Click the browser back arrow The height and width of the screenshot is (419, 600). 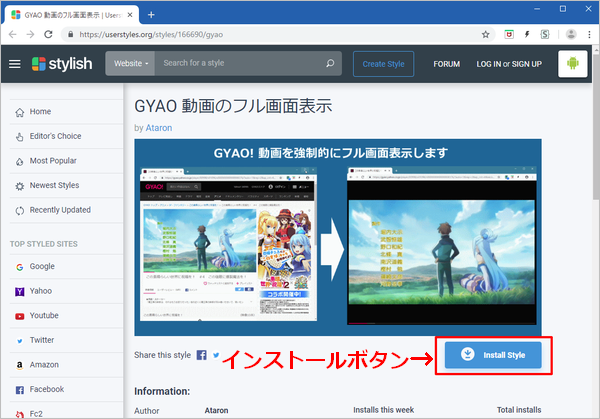pos(13,34)
